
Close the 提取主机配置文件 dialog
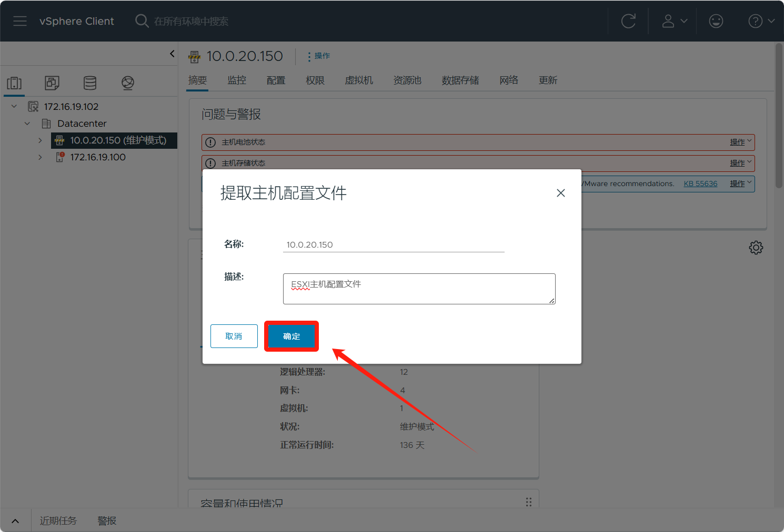[x=560, y=193]
